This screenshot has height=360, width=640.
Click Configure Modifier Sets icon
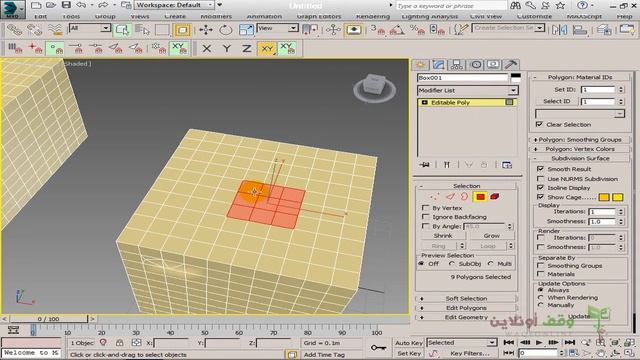pos(507,164)
